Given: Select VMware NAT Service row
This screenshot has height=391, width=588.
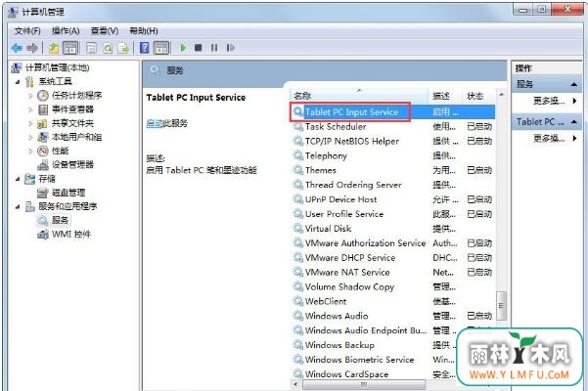Looking at the screenshot, I should [x=393, y=273].
